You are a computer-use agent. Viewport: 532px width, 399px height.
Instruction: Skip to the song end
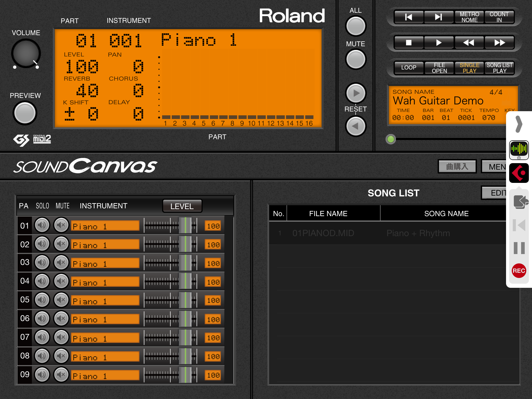tap(439, 17)
